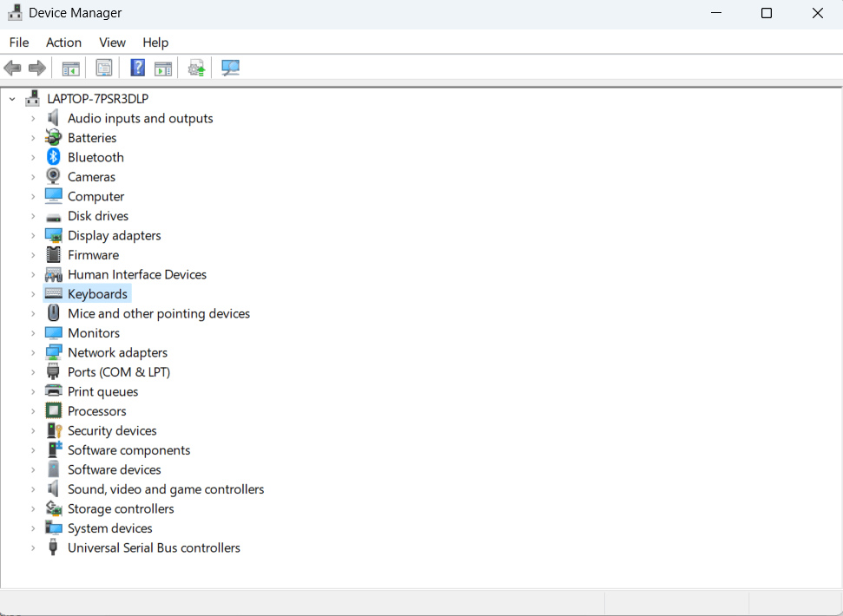Select the Firmware label
The height and width of the screenshot is (616, 843).
coord(93,255)
